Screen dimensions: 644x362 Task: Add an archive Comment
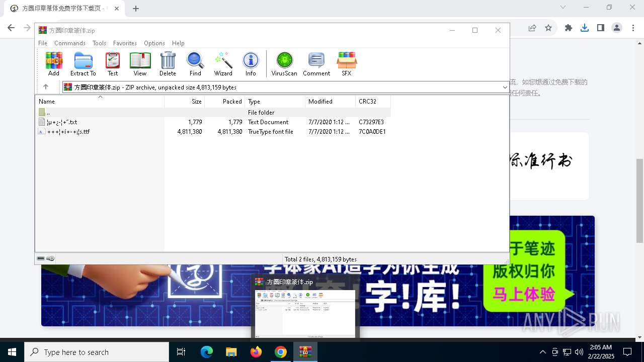click(x=316, y=64)
